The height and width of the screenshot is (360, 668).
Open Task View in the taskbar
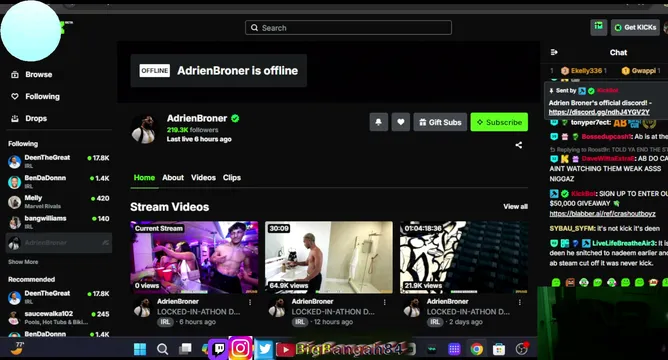(185, 349)
